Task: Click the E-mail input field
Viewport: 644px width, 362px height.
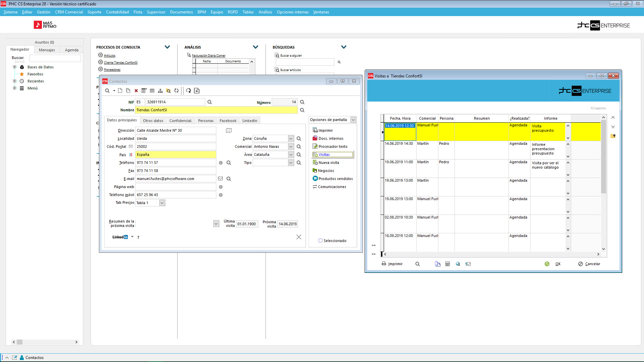Action: 176,179
